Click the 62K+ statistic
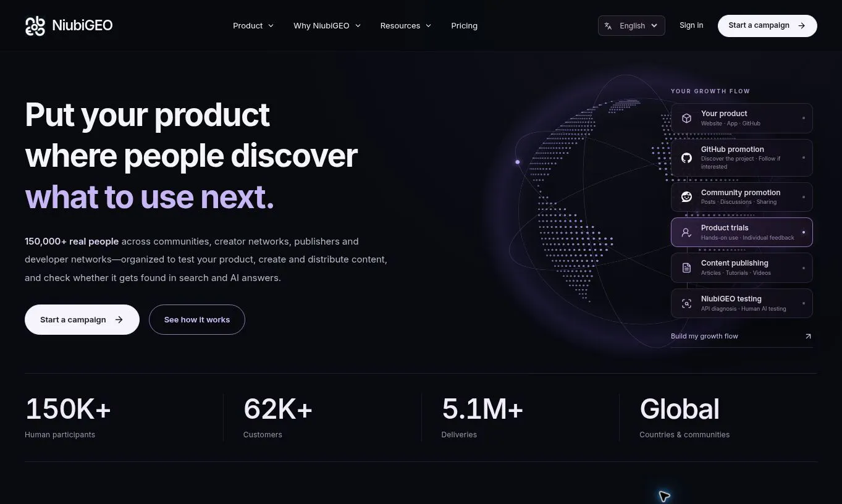 click(x=278, y=409)
